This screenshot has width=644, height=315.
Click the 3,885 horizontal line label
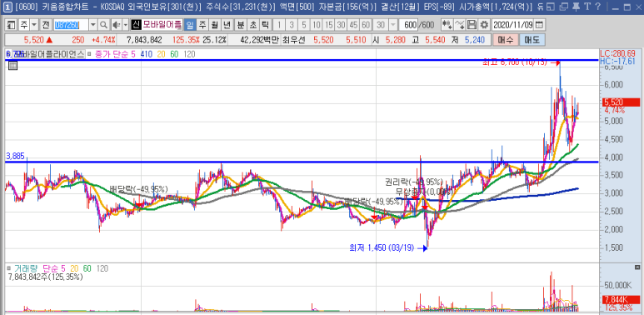coord(15,156)
